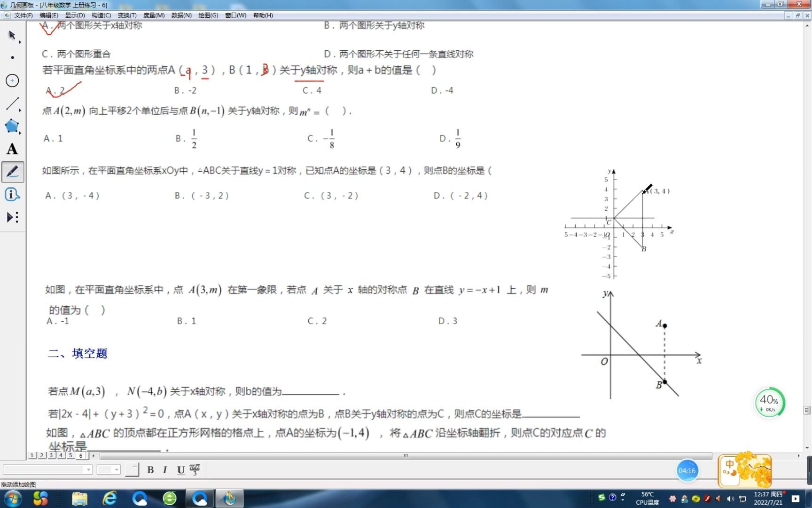Viewport: 812px width, 508px height.
Task: Click the 40% network speed widget
Action: [x=770, y=403]
